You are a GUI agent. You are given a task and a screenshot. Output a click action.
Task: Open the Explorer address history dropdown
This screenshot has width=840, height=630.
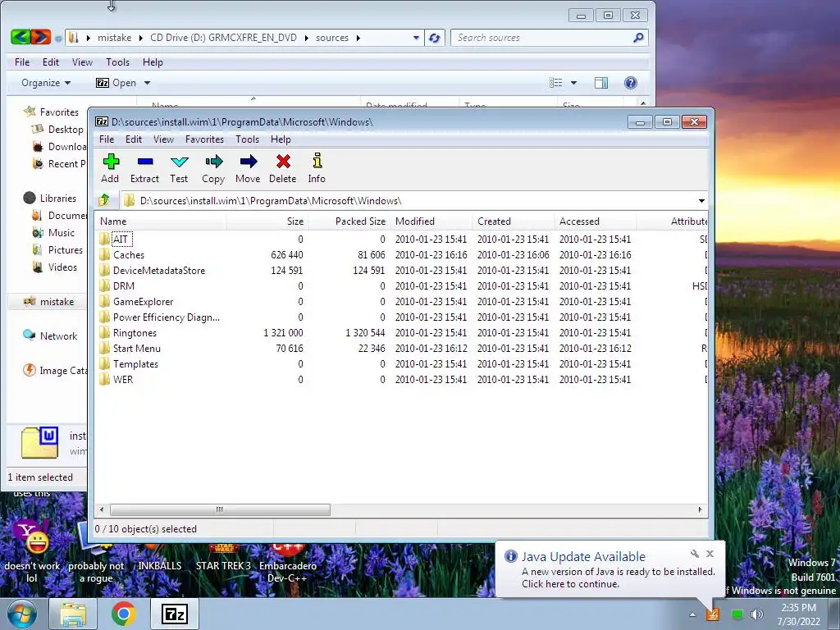(x=416, y=38)
